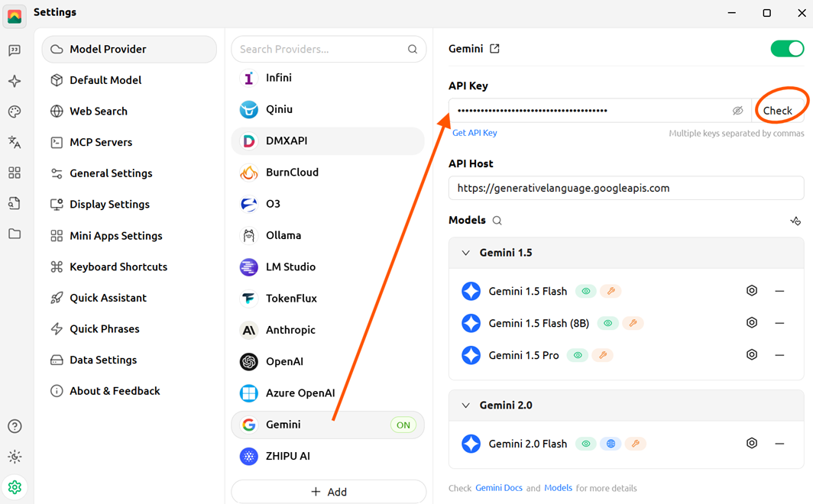The width and height of the screenshot is (813, 504).
Task: Run model health check icon
Action: coord(795,221)
